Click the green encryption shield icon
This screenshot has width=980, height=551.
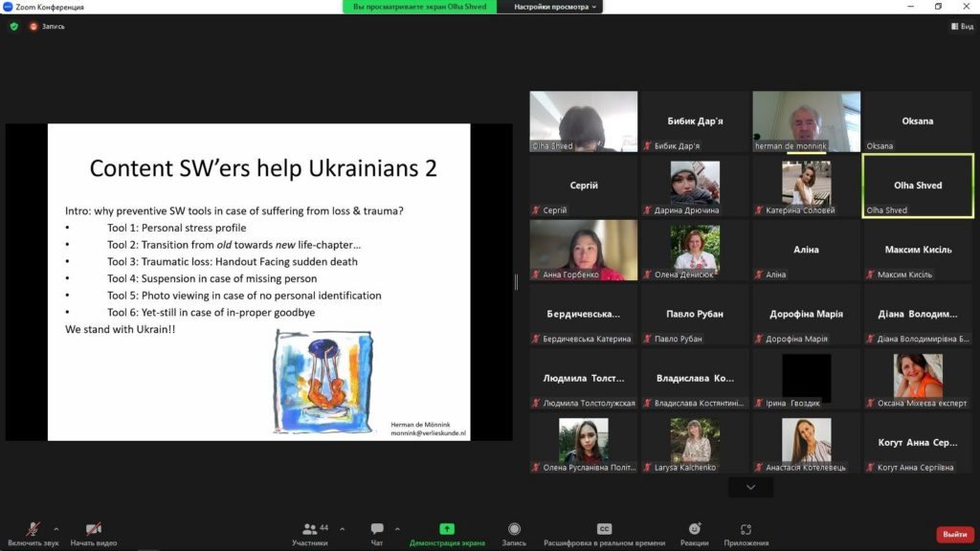click(13, 26)
